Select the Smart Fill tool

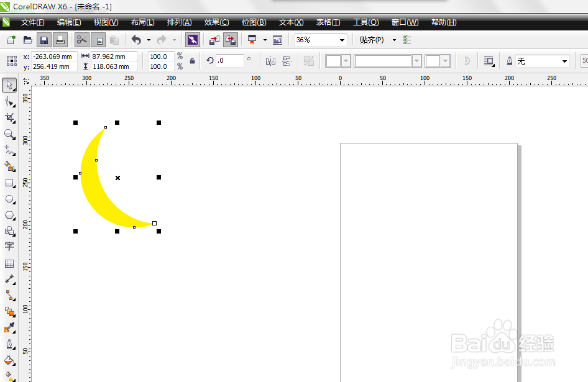[x=9, y=166]
